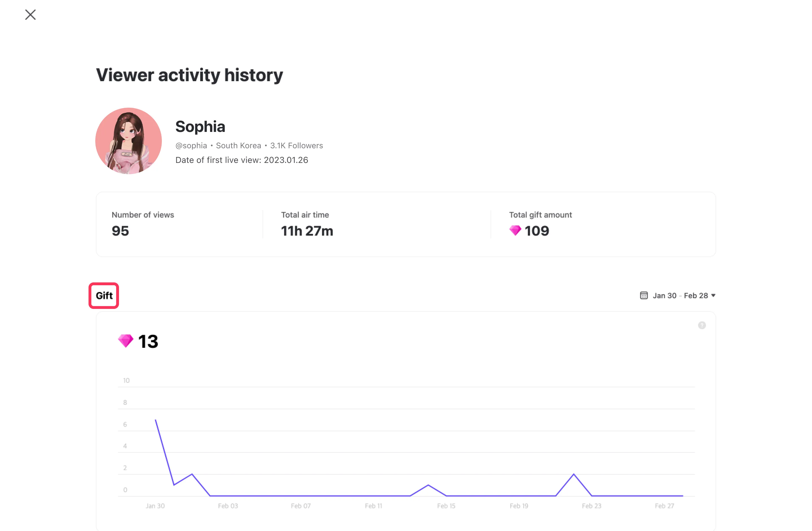
Task: Click the pink gem icon beside 13
Action: (125, 341)
